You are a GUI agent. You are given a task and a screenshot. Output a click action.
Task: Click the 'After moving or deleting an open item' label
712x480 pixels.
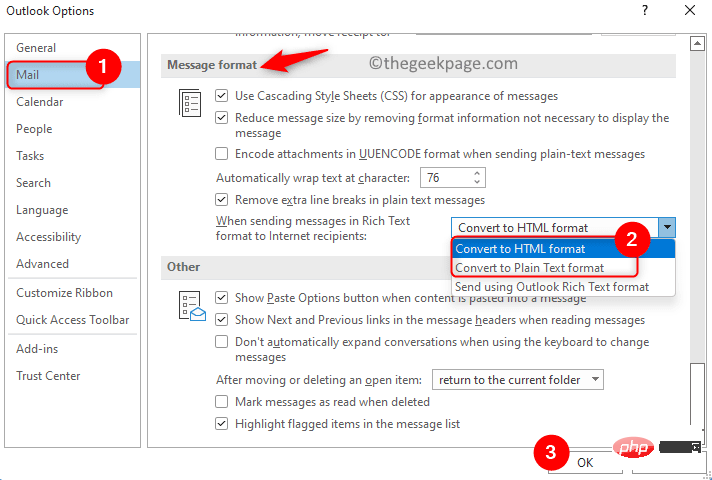click(319, 380)
